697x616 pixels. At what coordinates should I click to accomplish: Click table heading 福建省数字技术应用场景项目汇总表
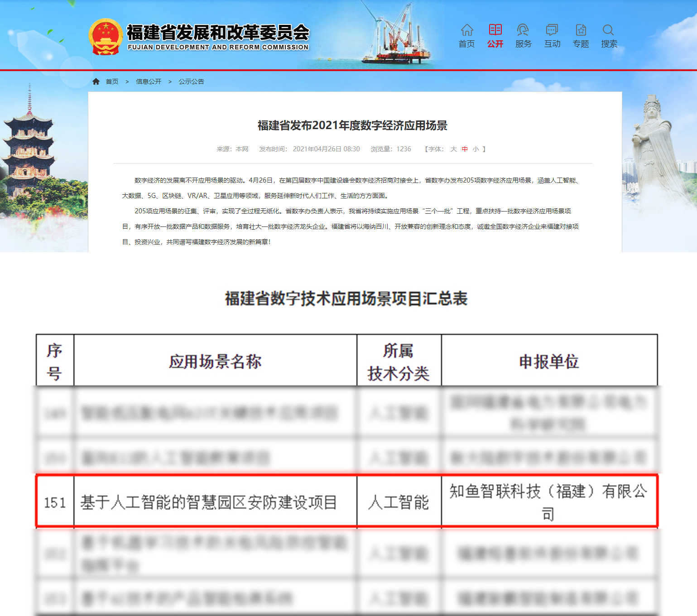coord(346,298)
